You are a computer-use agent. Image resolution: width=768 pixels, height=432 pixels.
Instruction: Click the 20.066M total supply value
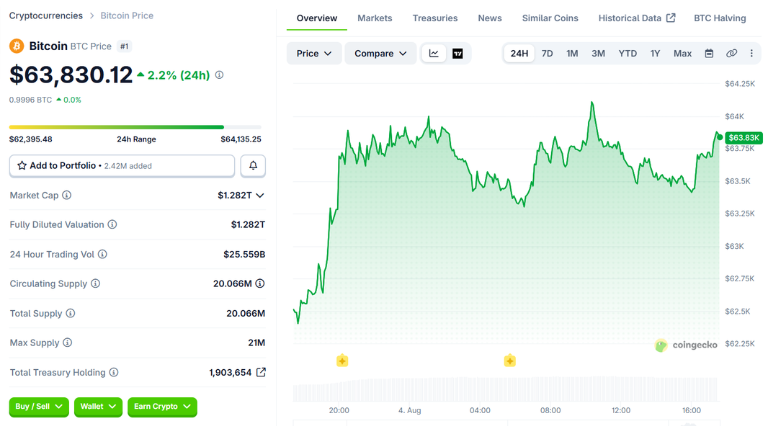click(246, 313)
